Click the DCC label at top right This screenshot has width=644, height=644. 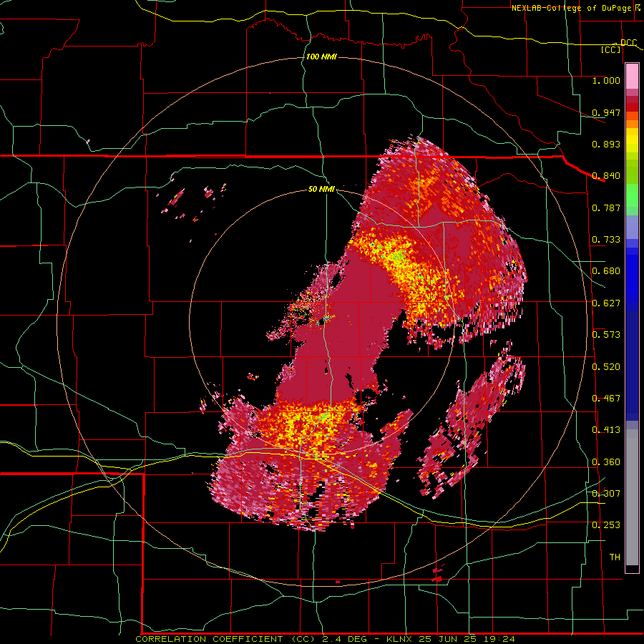click(628, 43)
